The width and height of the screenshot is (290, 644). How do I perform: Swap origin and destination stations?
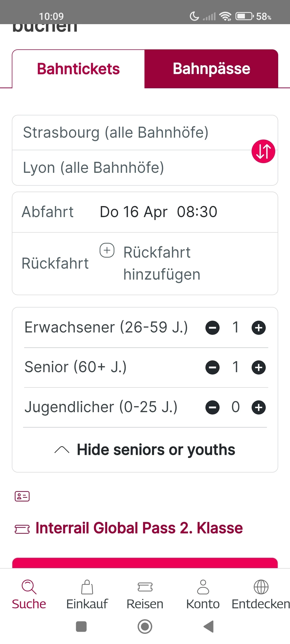point(263,151)
